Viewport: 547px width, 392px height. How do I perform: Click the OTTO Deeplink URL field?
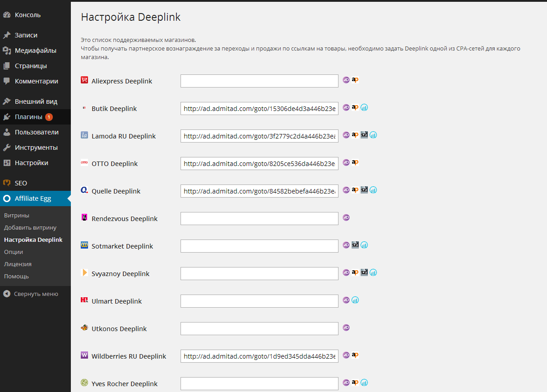(x=260, y=164)
